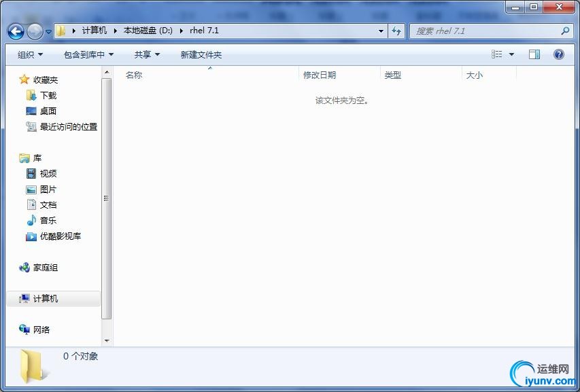Click the 图片 picture icon

(x=31, y=190)
